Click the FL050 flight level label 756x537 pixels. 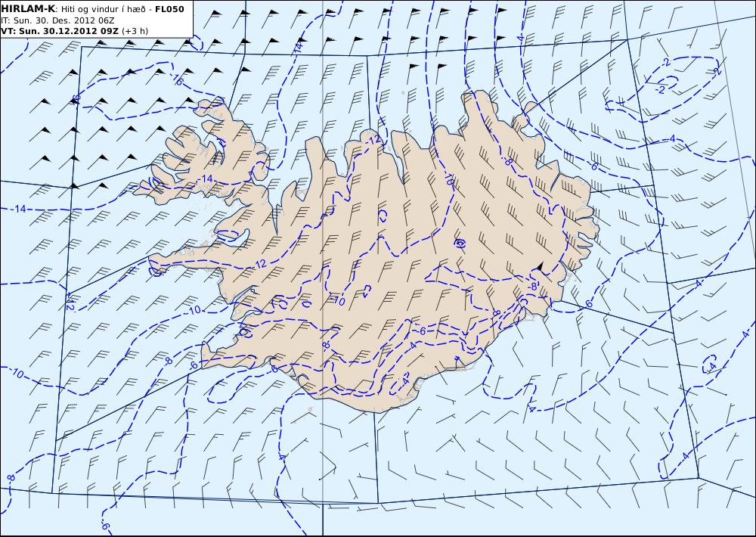click(169, 9)
